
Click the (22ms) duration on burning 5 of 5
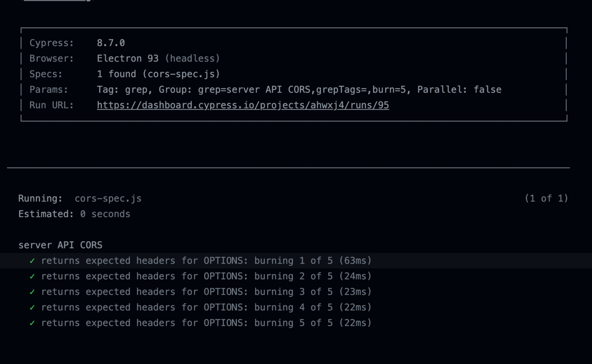point(355,323)
